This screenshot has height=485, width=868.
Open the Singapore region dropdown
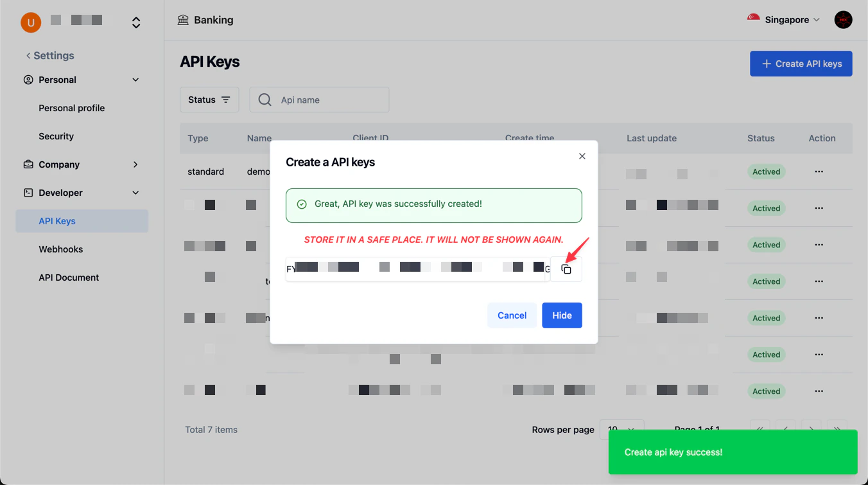pos(783,19)
